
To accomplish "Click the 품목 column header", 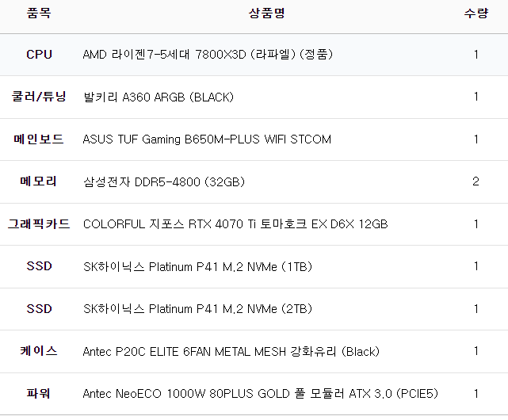I will tap(39, 14).
